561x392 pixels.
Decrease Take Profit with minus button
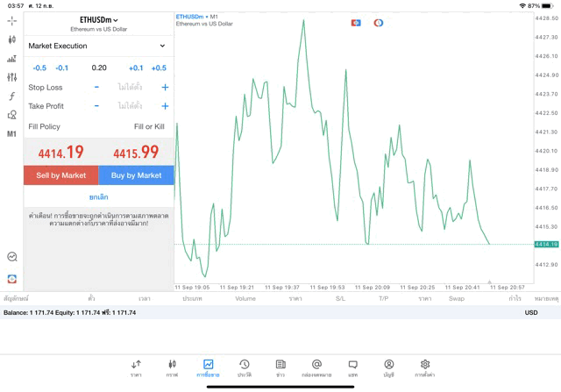[96, 106]
